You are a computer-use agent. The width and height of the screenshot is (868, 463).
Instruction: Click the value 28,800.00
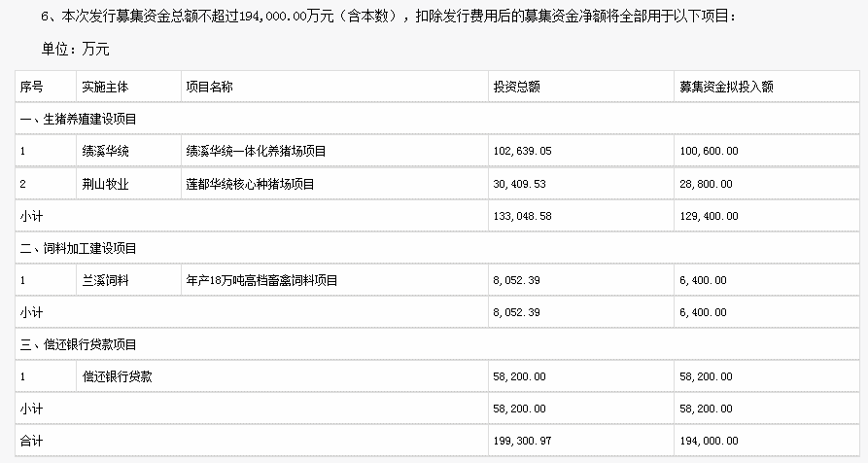pyautogui.click(x=706, y=184)
